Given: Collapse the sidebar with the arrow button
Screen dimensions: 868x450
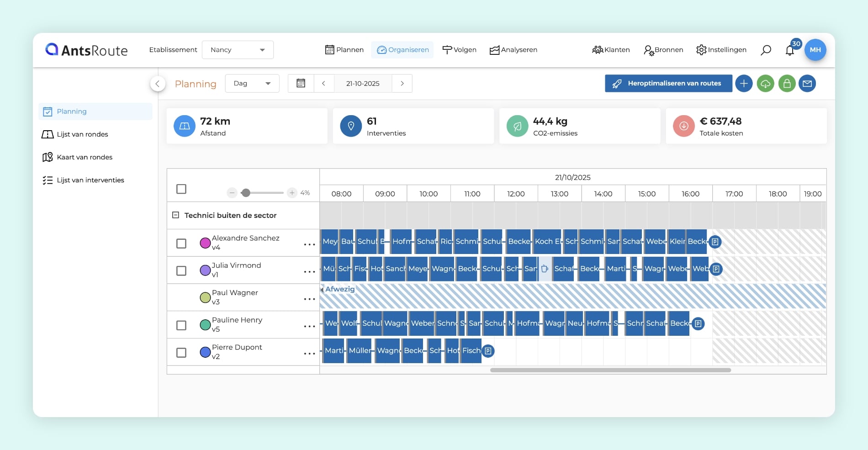Looking at the screenshot, I should click(158, 84).
